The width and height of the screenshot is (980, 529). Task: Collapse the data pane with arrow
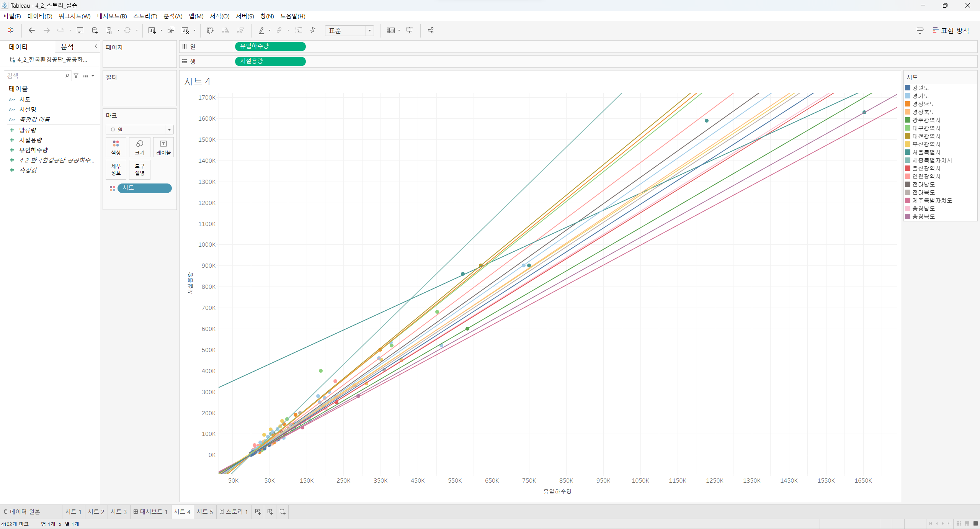click(x=96, y=46)
